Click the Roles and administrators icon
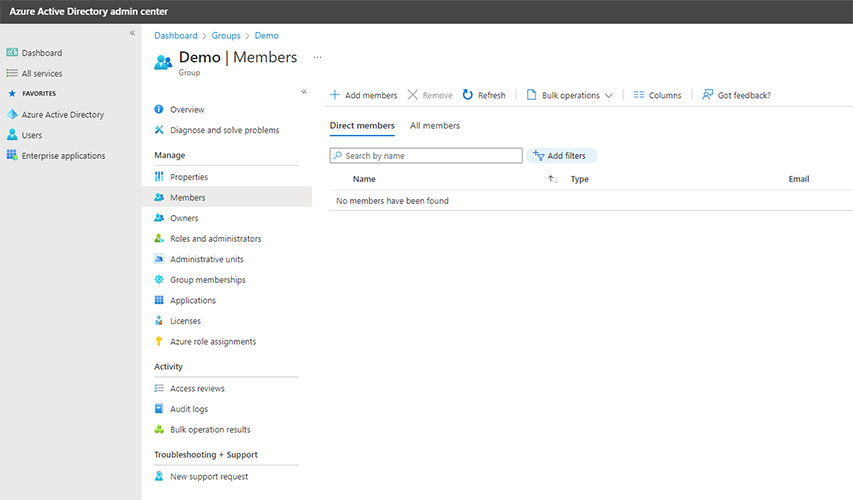 click(159, 238)
